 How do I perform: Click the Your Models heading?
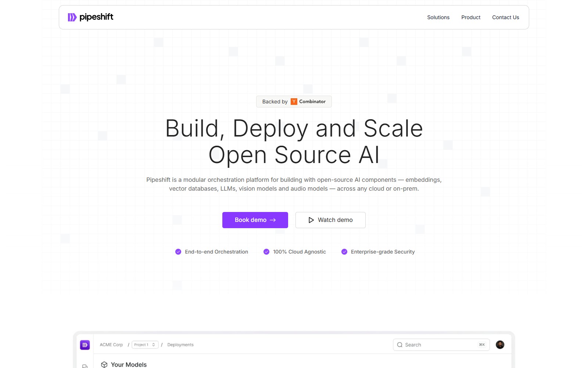point(129,364)
